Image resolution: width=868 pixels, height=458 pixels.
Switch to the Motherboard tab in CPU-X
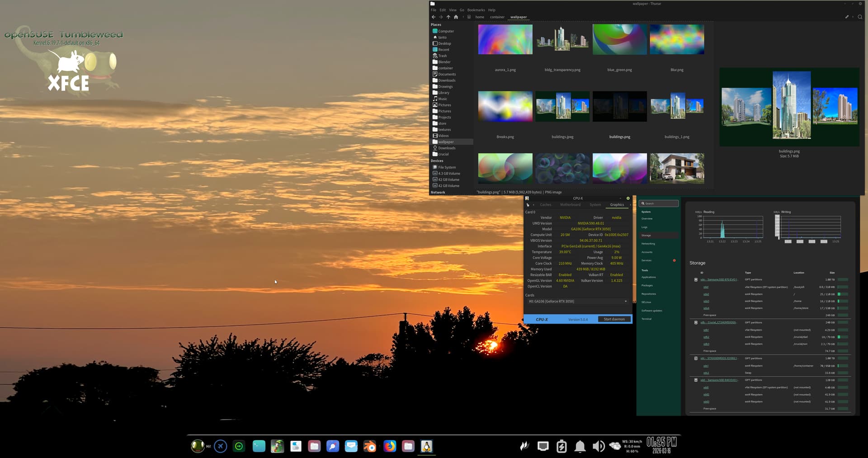click(570, 205)
